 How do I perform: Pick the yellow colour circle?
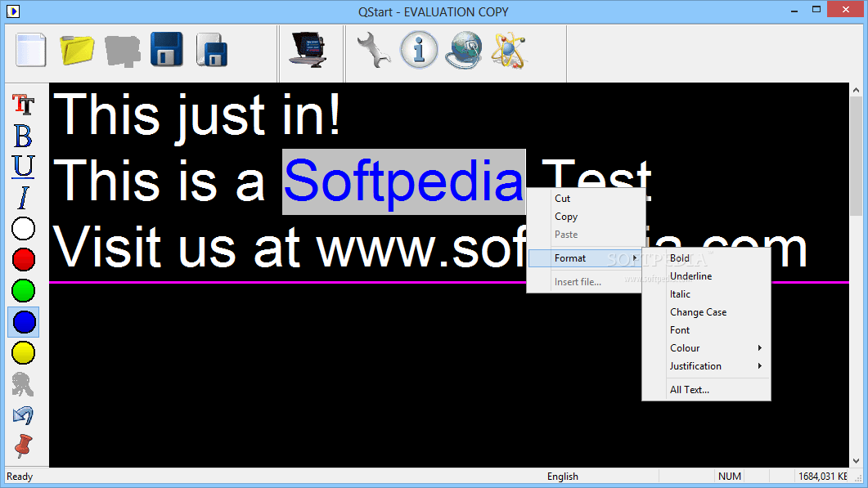coord(23,353)
